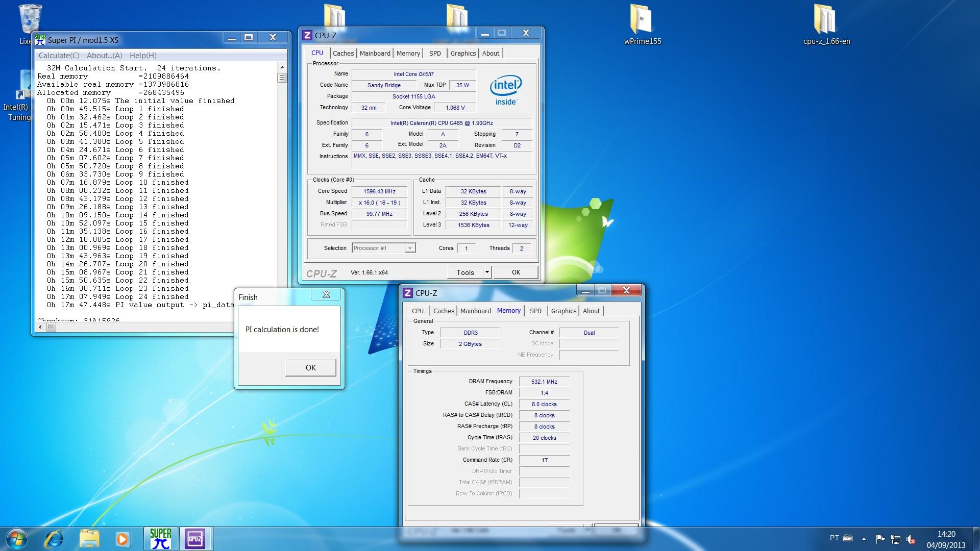Switch to Super PI taskbar button
This screenshot has height=551, width=980.
point(160,539)
